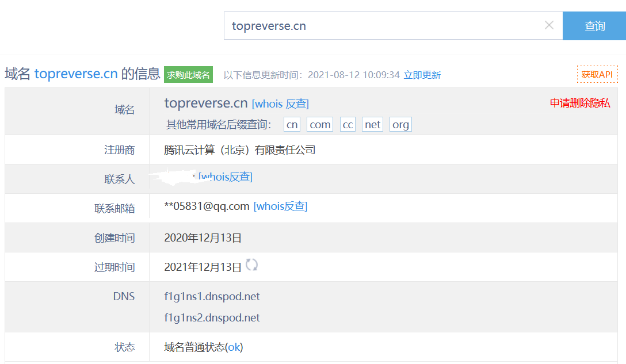Click the 联系邮箱 row label
Screen dimensions: 626x364
pyautogui.click(x=114, y=208)
